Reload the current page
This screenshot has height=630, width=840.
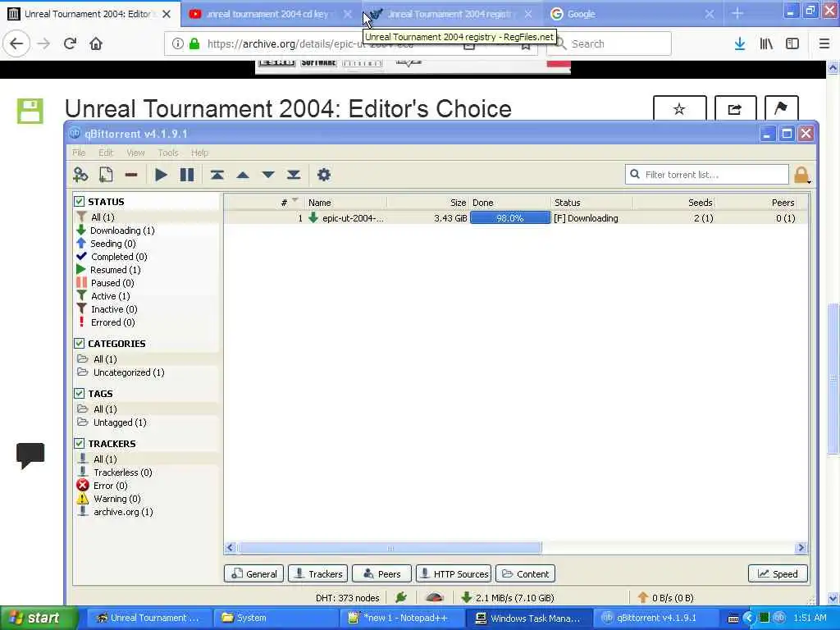click(70, 43)
